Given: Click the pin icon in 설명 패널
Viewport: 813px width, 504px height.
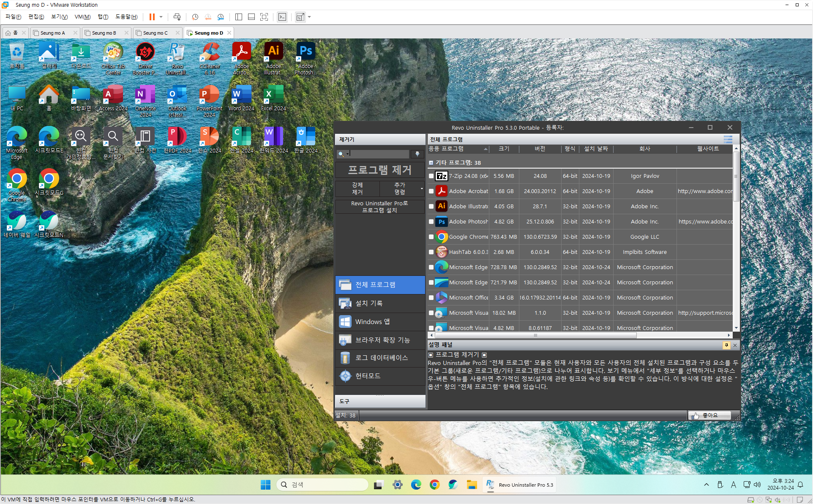Looking at the screenshot, I should [x=726, y=345].
